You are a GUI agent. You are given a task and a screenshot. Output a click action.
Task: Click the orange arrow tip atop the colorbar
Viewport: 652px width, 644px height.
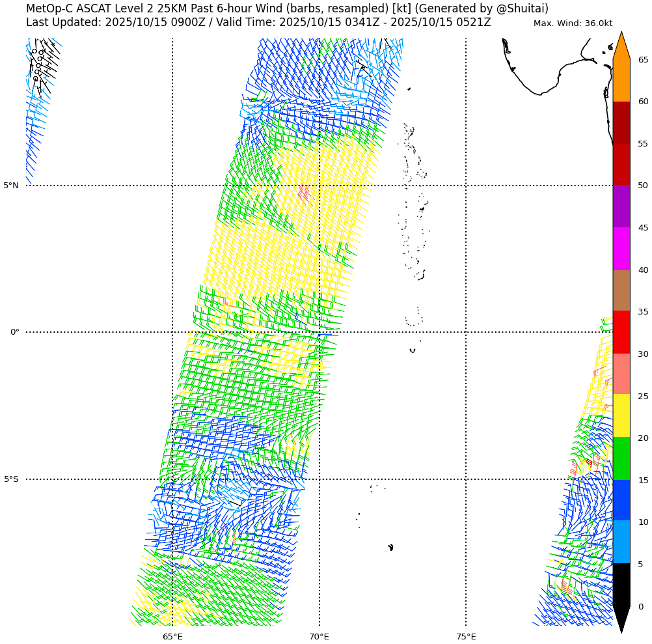pyautogui.click(x=621, y=46)
